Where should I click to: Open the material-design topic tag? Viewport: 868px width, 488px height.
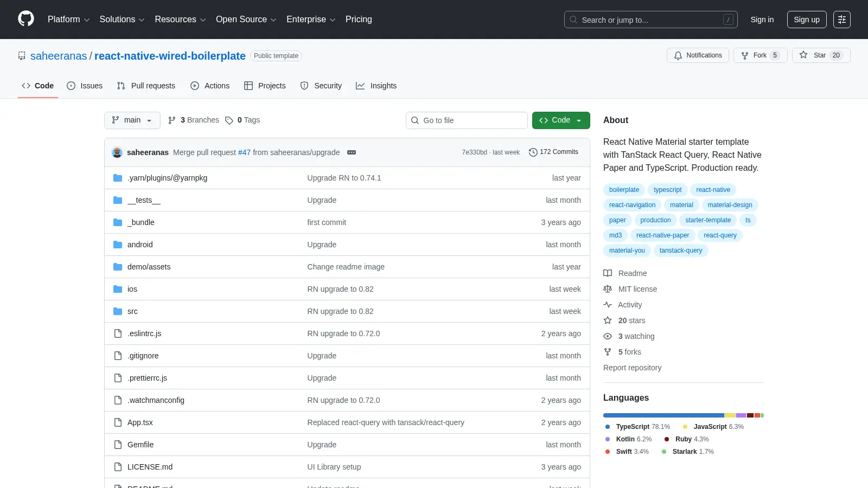click(x=730, y=205)
